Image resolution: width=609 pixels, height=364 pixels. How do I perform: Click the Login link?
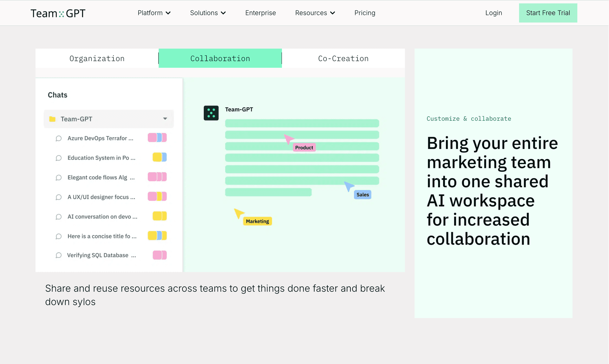(494, 13)
